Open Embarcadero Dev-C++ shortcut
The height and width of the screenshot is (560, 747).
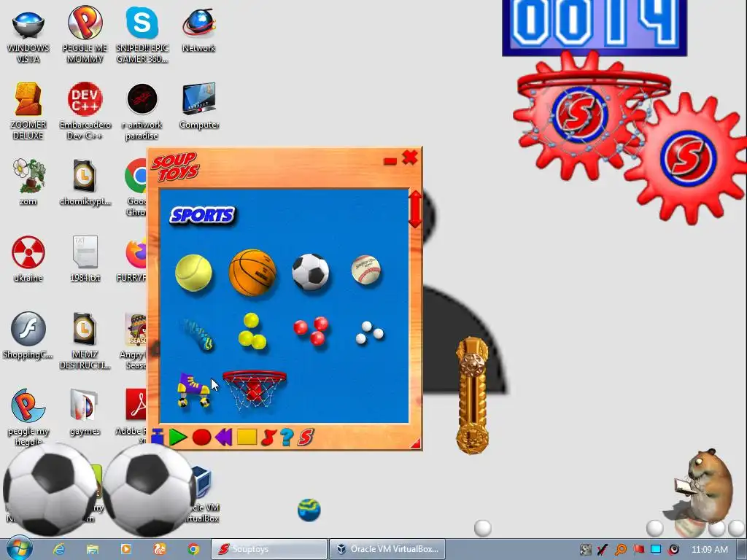point(85,112)
